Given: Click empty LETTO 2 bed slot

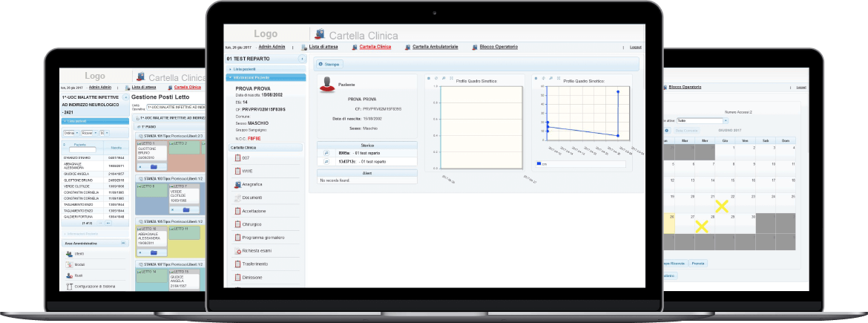Looking at the screenshot, I should coord(184,148).
